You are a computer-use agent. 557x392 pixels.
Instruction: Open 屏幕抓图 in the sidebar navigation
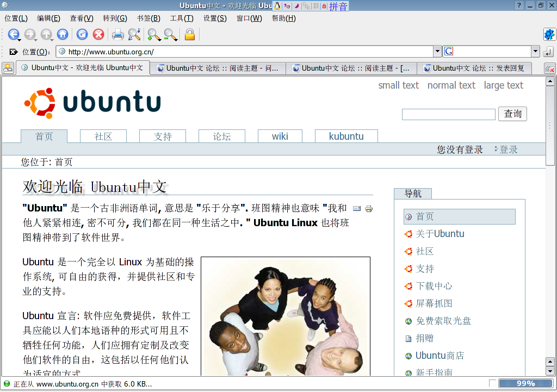434,303
